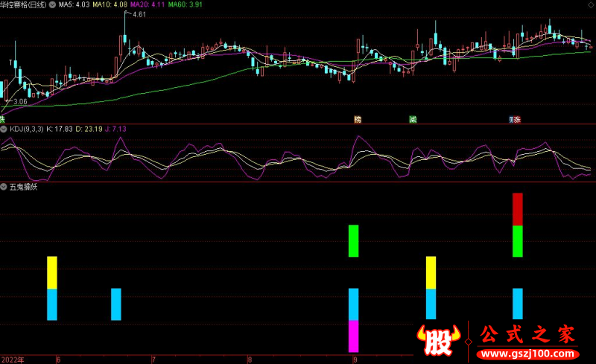The width and height of the screenshot is (596, 364).
Task: Click the brown event marker icon on chart
Action: [x=358, y=119]
